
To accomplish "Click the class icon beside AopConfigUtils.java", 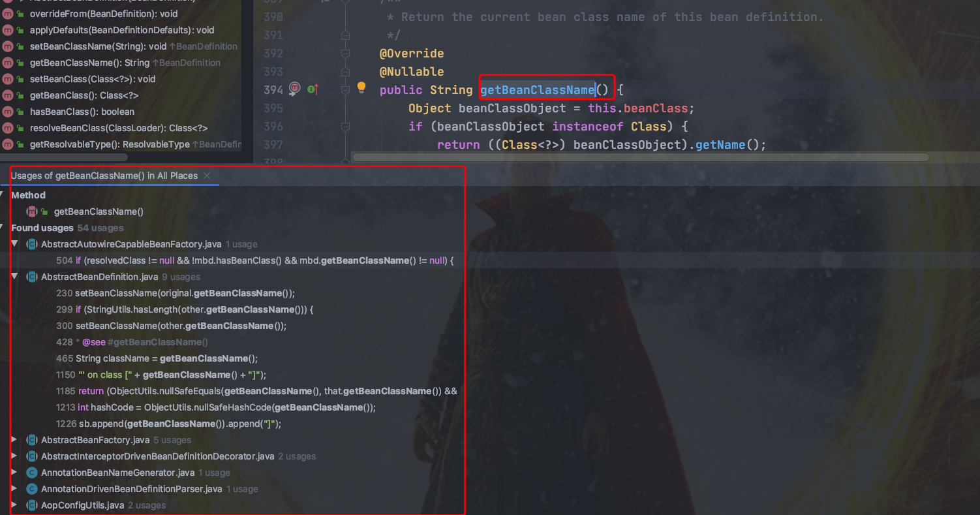I will tap(32, 505).
